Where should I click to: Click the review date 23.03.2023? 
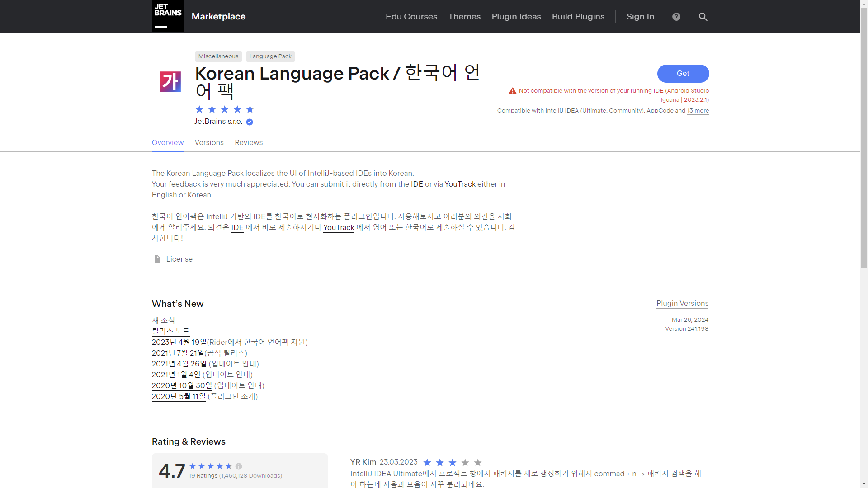tap(398, 462)
